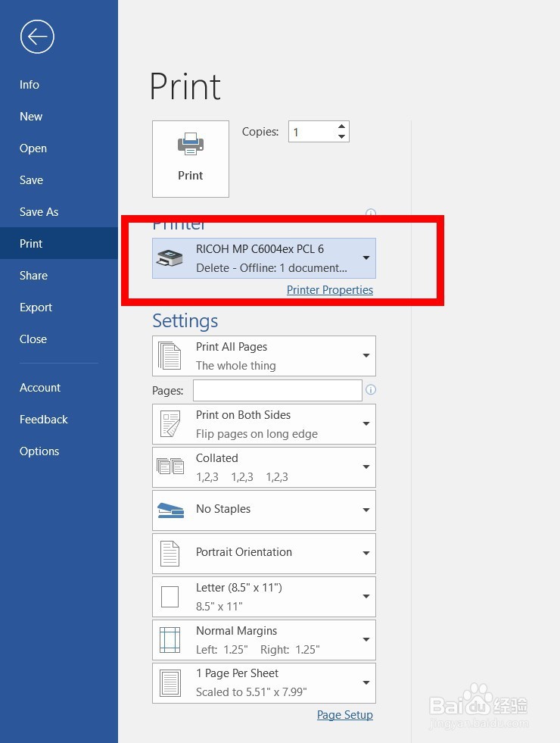This screenshot has height=743, width=560.
Task: Click into the Pages input field
Action: click(278, 390)
